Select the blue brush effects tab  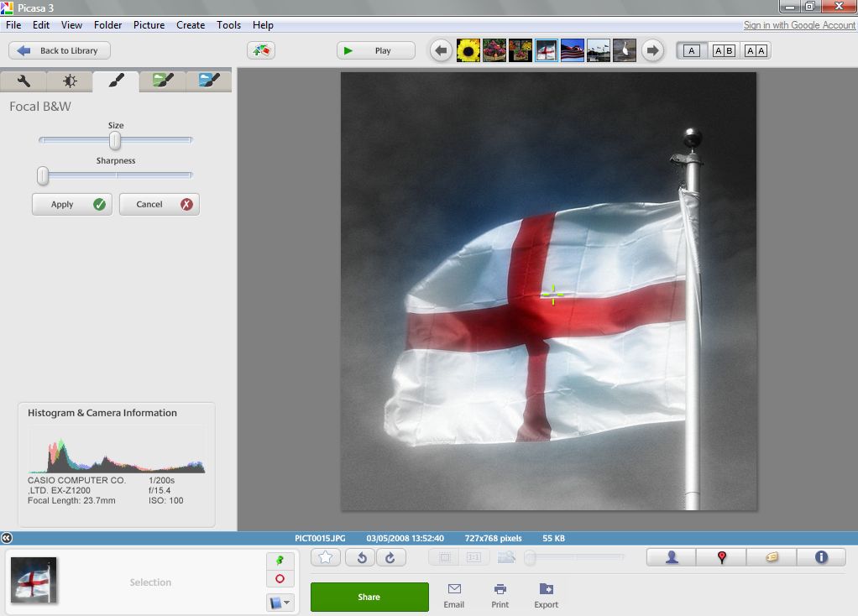(x=209, y=81)
